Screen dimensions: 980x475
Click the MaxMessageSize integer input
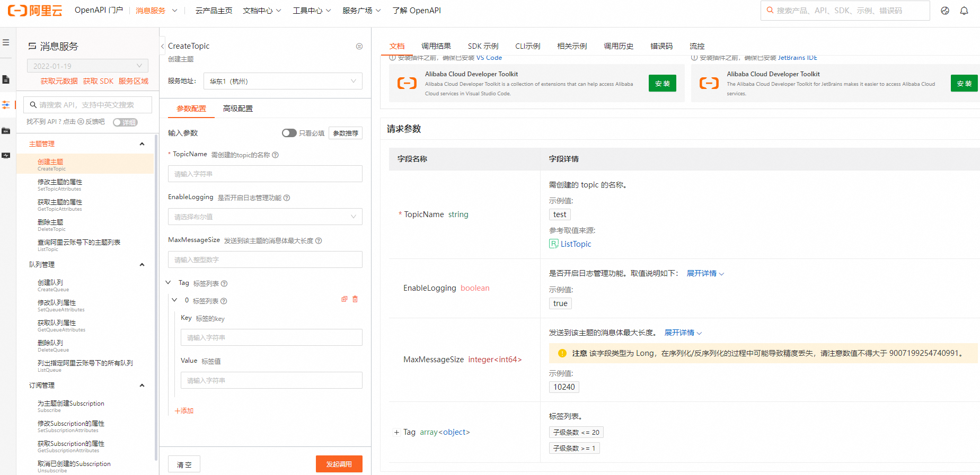(265, 259)
